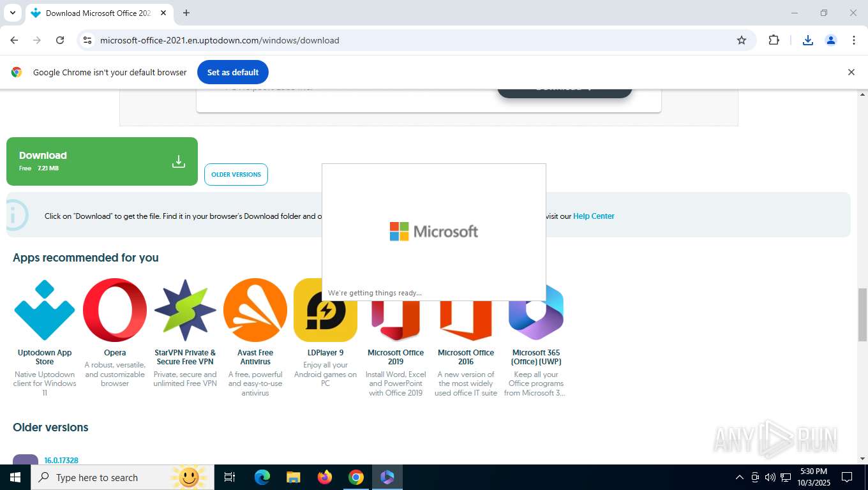Viewport: 868px width, 490px height.
Task: Dismiss the default browser notification bar
Action: click(x=851, y=72)
